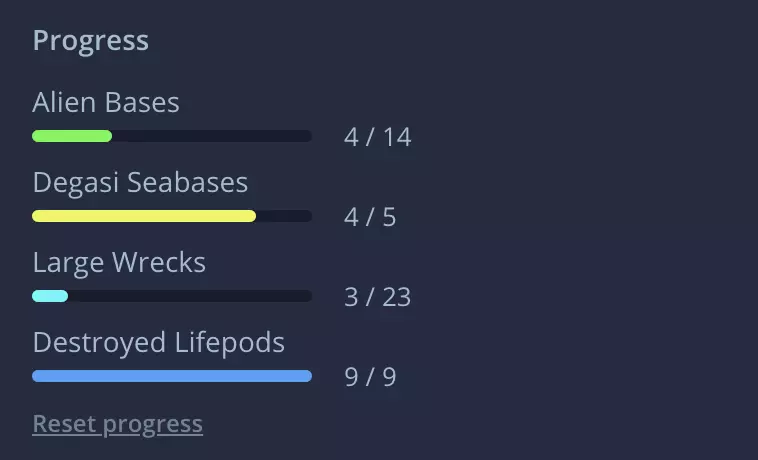
Task: Click the blue Destroyed Lifepods progress bar
Action: coord(171,376)
